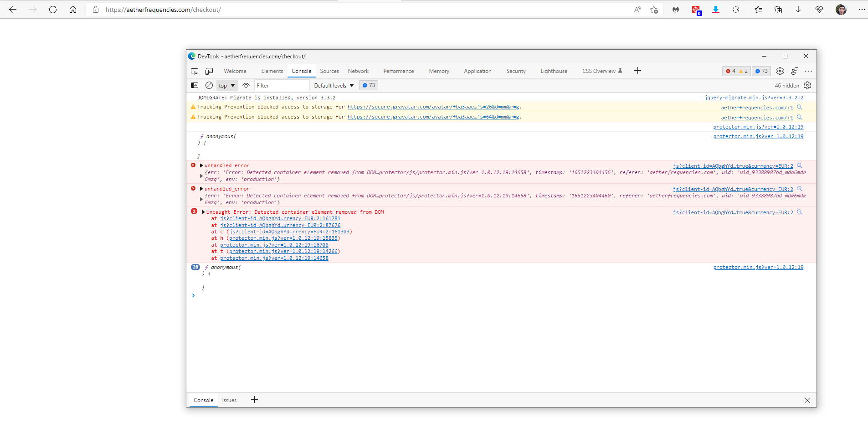
Task: Click magnifier beside first unhandled_error source
Action: [799, 165]
